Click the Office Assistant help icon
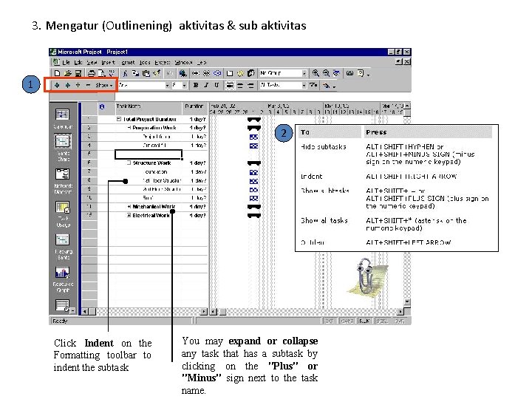Screen dimensions: 532x399 point(361,73)
